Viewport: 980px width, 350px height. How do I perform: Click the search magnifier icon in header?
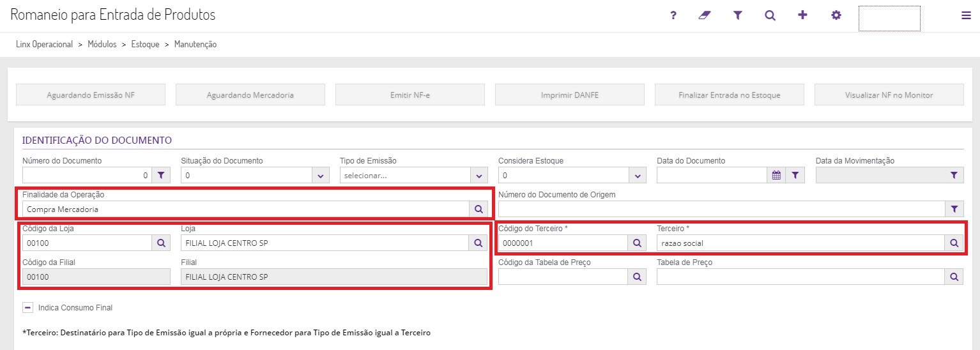pos(770,16)
